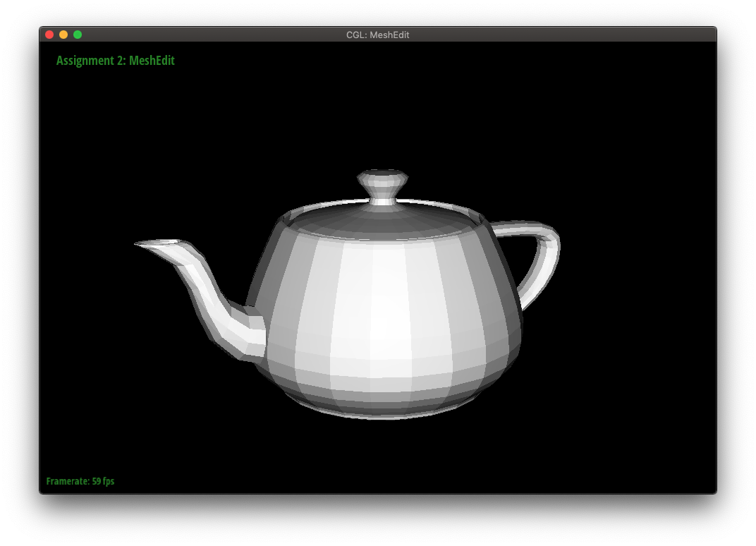The width and height of the screenshot is (756, 546).
Task: Click the Assignment 2: MeshEdit label
Action: [x=115, y=61]
